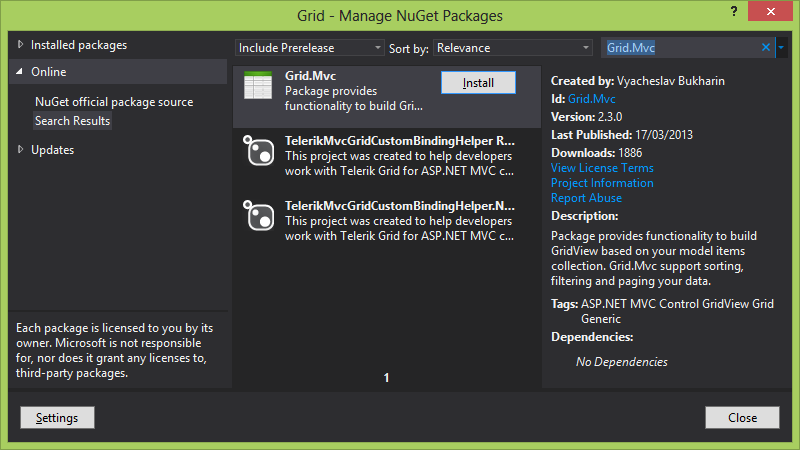The width and height of the screenshot is (800, 450).
Task: Open the View License Terms link
Action: point(602,168)
